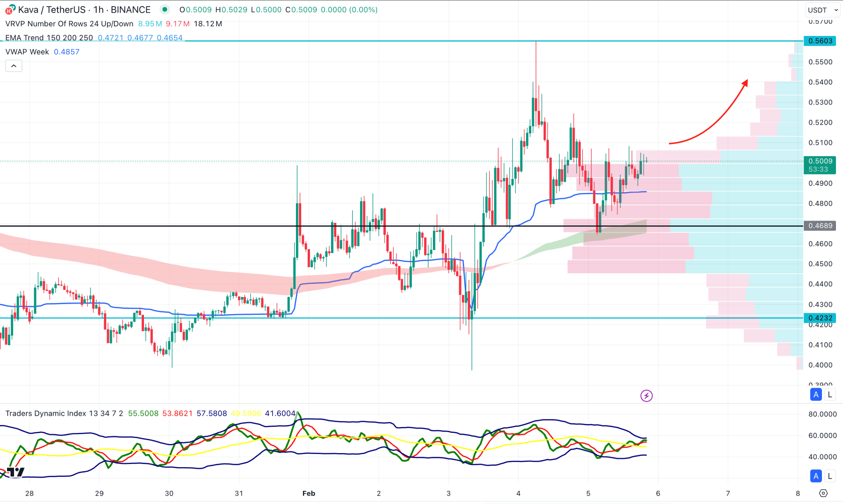Image resolution: width=843 pixels, height=504 pixels.
Task: Click the Kava symbol logo icon
Action: (x=10, y=9)
